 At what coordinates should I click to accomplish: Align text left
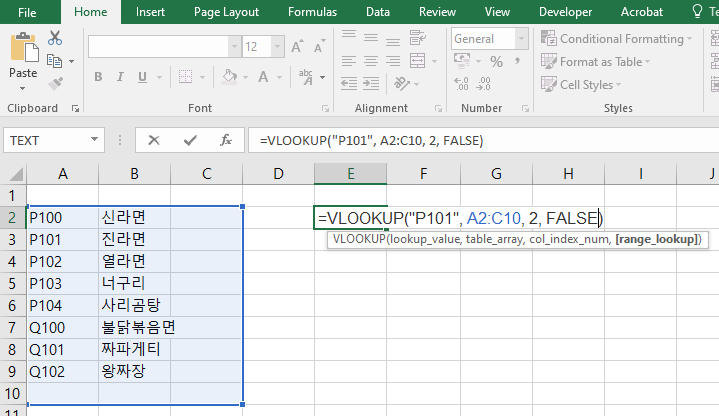tap(349, 61)
